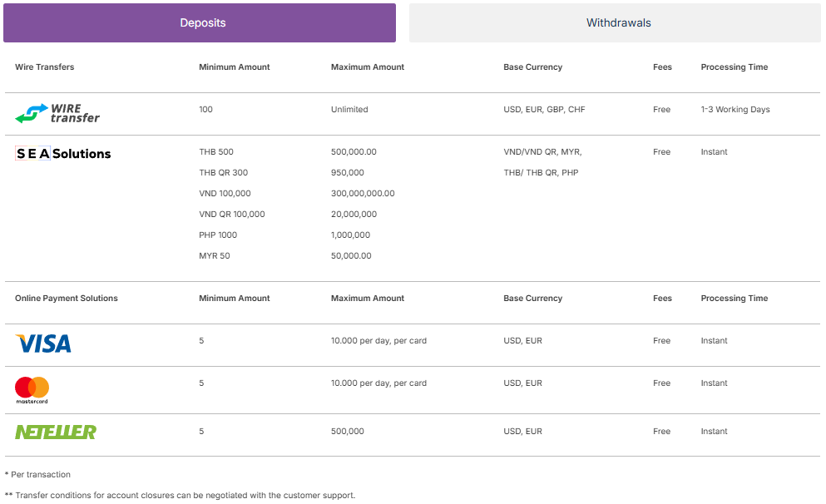This screenshot has width=826, height=504.
Task: Pick the Neteller logo
Action: coord(56,432)
